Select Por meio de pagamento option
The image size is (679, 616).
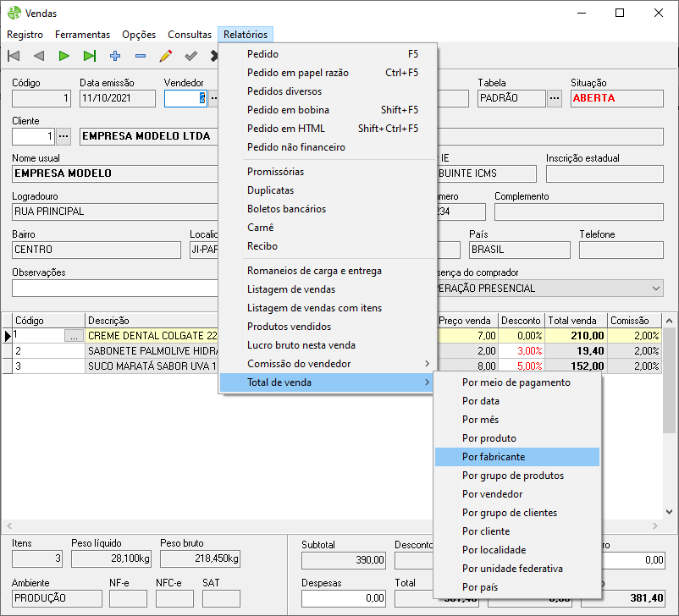516,382
